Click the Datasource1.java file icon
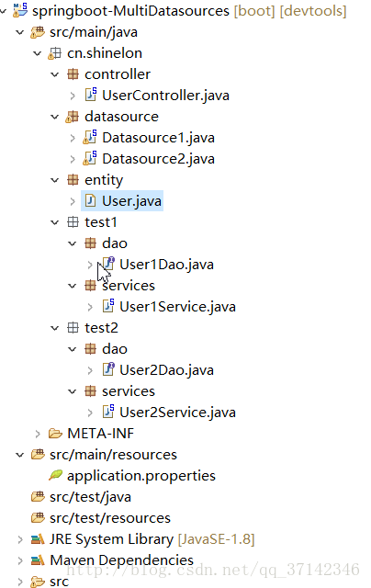Screen dimensions: 371x588 (90, 137)
